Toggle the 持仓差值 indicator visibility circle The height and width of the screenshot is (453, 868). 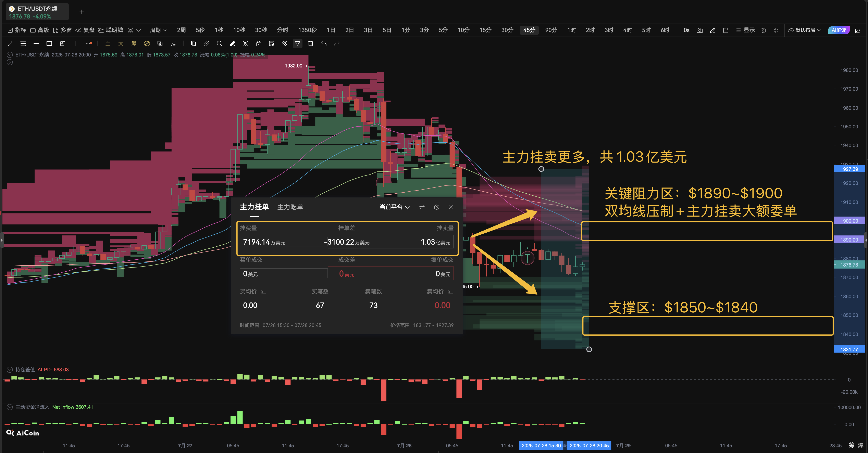10,370
